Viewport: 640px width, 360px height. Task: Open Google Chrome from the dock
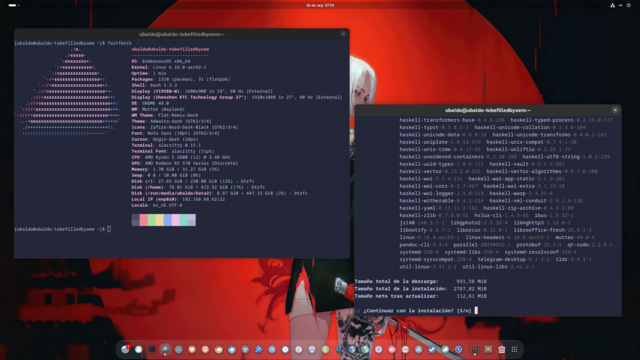(x=218, y=349)
